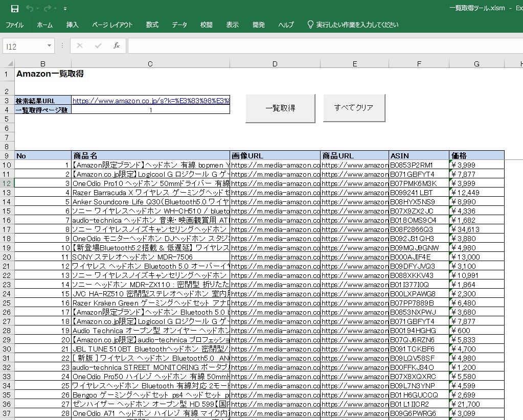
Task: Click the 一覧取得 button
Action: [280, 108]
